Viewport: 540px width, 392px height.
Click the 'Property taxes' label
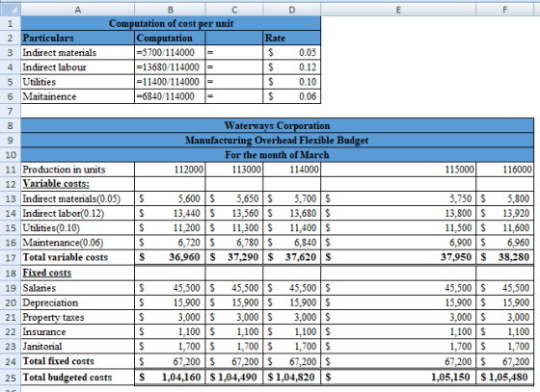(78, 317)
